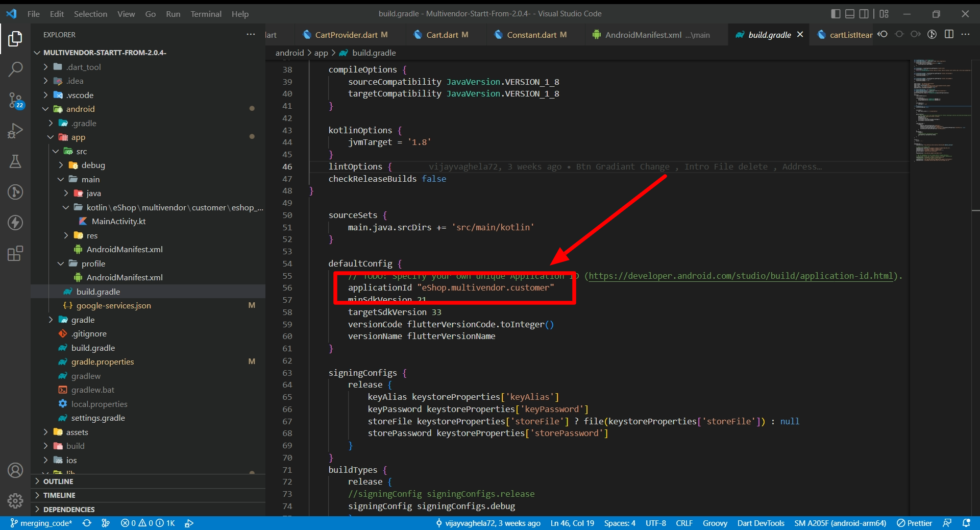Switch to the Cart.dart tab
Viewport: 980px width, 530px height.
pos(442,35)
